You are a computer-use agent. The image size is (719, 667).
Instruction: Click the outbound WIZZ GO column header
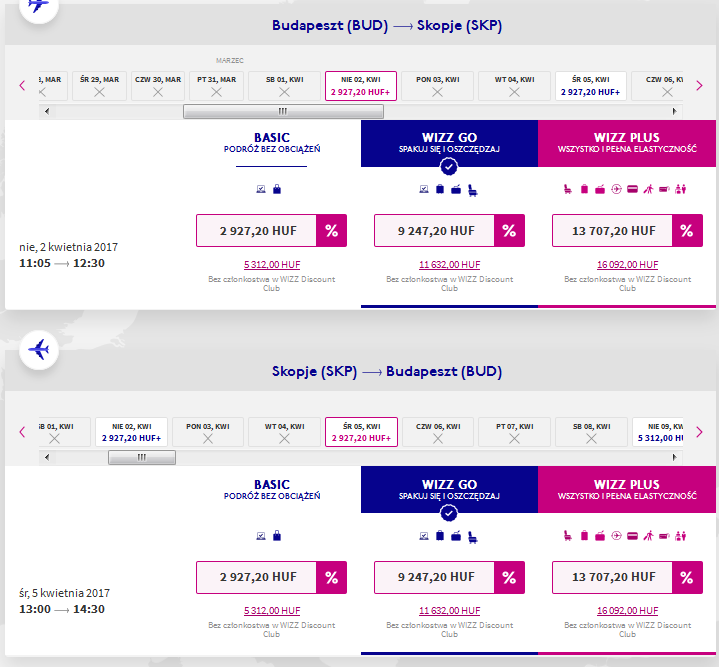(x=449, y=143)
